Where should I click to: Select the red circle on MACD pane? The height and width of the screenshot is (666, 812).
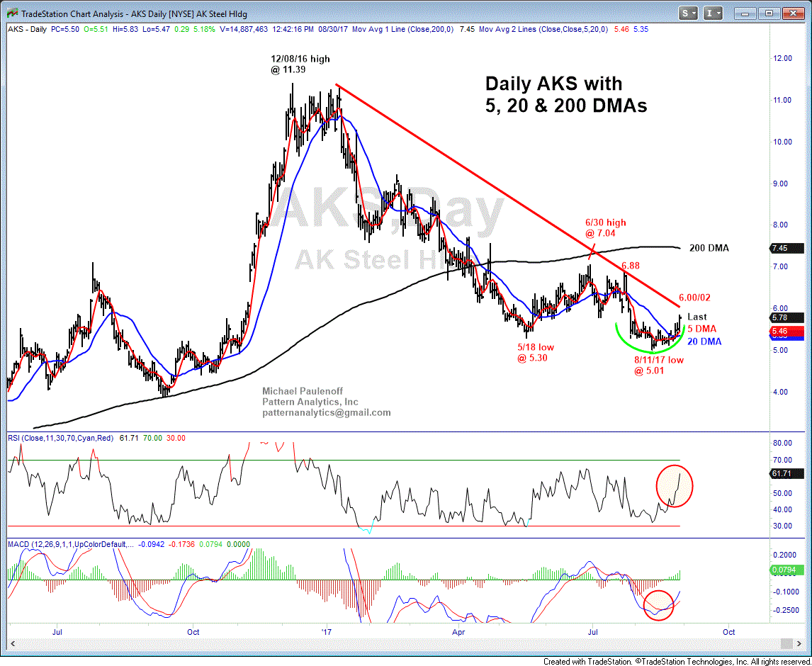click(659, 605)
